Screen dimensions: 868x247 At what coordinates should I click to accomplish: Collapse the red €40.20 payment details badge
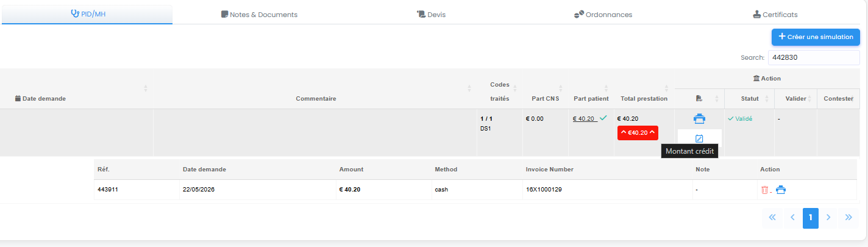click(638, 133)
